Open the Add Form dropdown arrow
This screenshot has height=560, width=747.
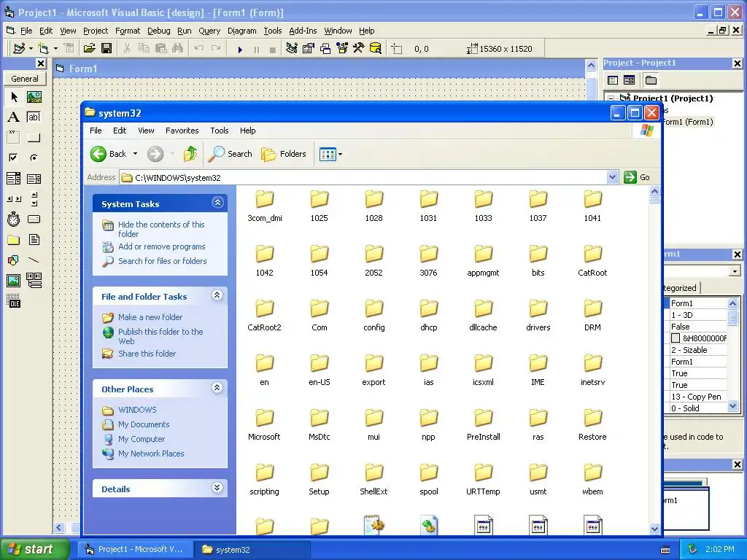click(x=55, y=49)
